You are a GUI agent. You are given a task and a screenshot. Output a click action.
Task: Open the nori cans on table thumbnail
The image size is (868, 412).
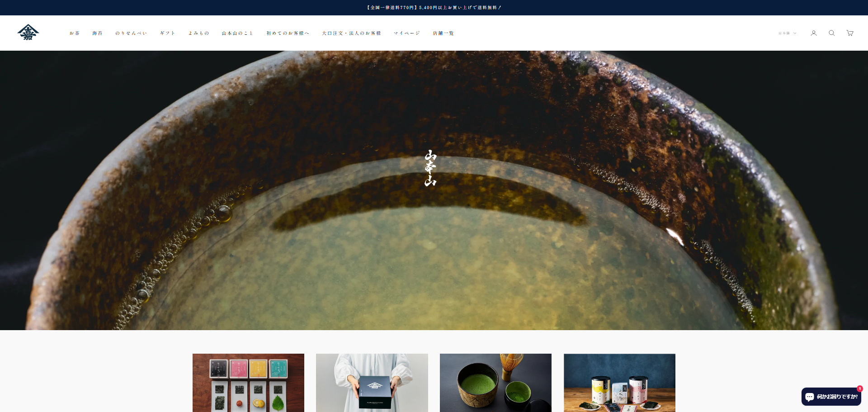pos(619,383)
